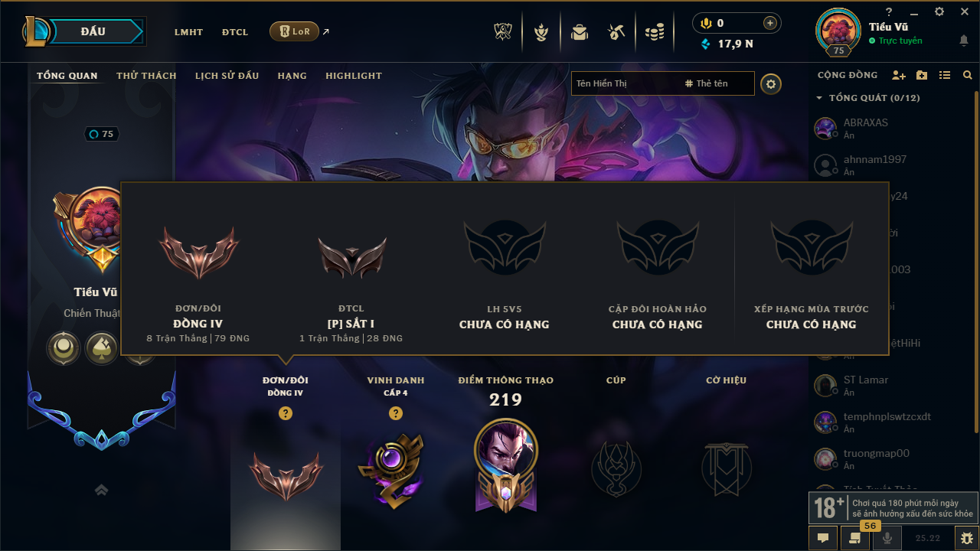Open the missions scroll icon with badge 56
This screenshot has height=551, width=980.
(x=854, y=538)
